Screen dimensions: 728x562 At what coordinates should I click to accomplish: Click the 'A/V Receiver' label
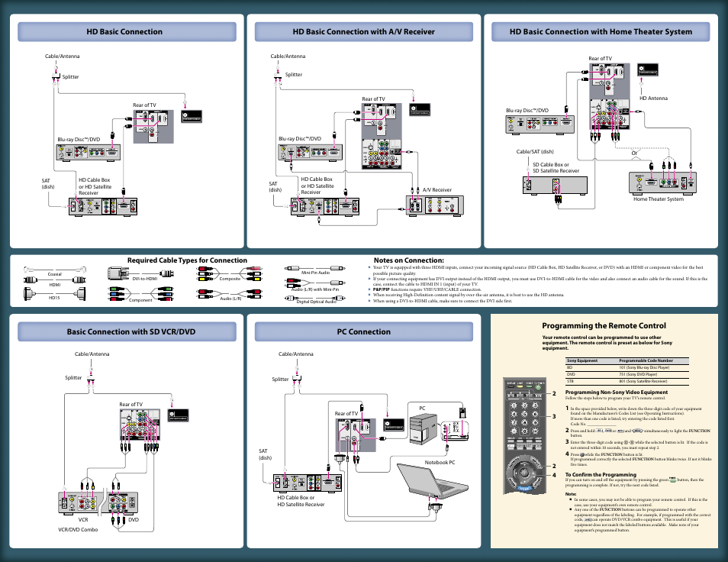coord(437,189)
